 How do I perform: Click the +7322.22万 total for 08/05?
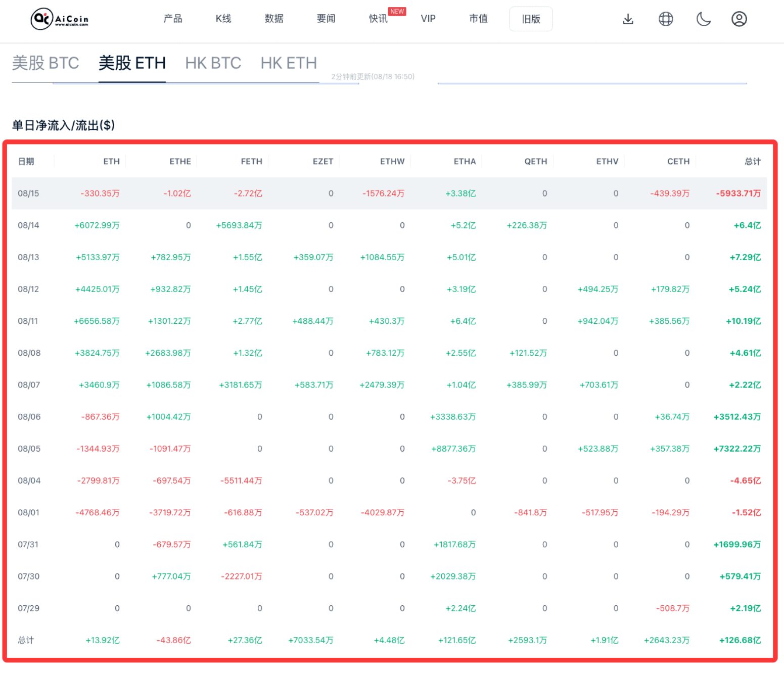pos(737,448)
